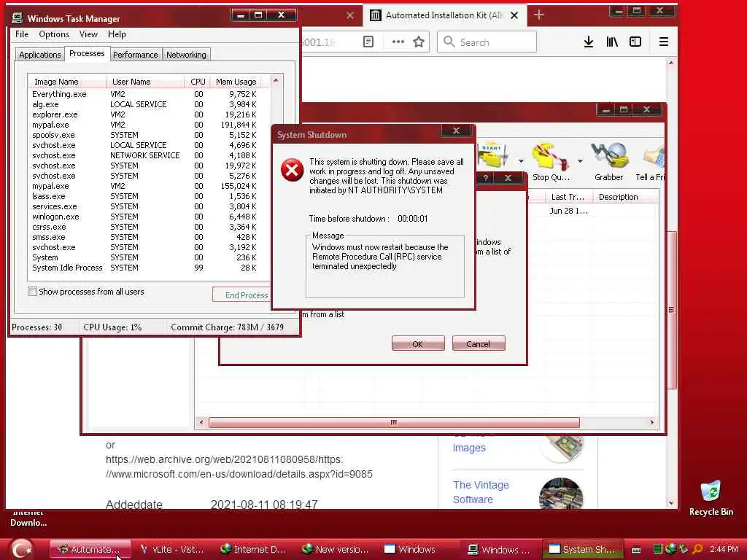The image size is (747, 560).
Task: Switch to New version taskbar button
Action: pyautogui.click(x=336, y=550)
